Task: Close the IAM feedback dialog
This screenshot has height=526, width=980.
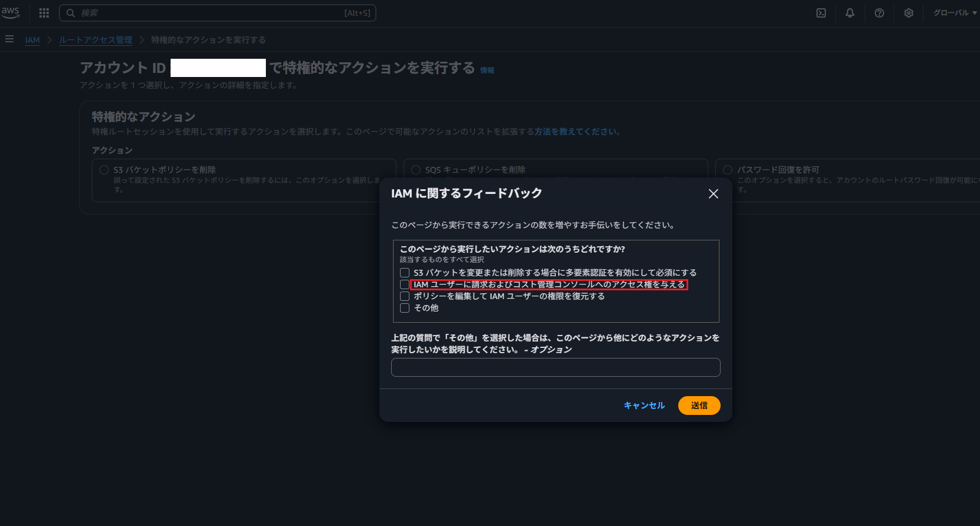Action: tap(714, 194)
